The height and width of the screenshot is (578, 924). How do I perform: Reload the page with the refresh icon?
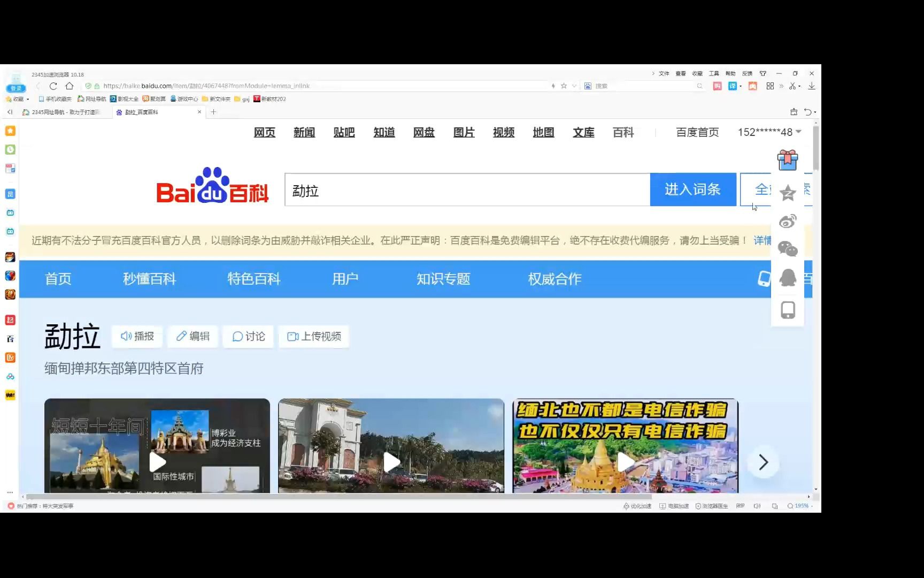tap(53, 86)
